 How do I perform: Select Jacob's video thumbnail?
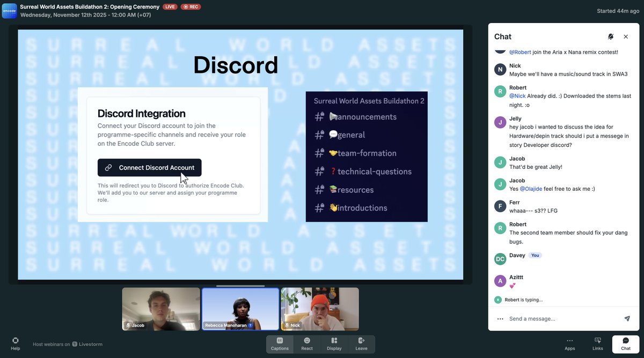161,309
